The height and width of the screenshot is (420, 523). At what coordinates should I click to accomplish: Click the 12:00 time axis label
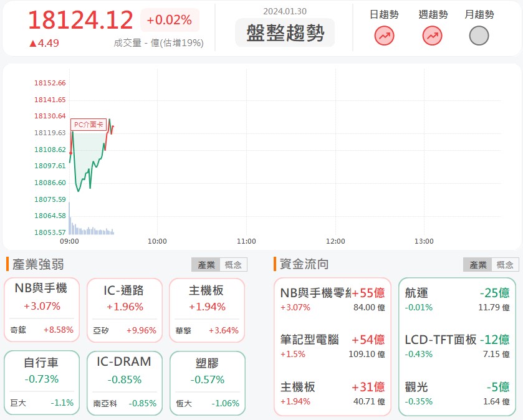pos(335,241)
